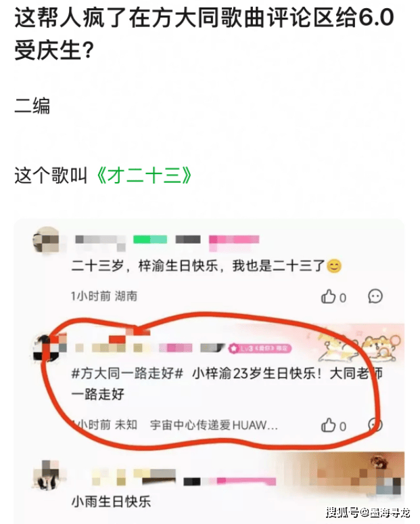420x524 pixels.
Task: Tap the #方大同一路走好# hashtag
Action: coord(127,373)
